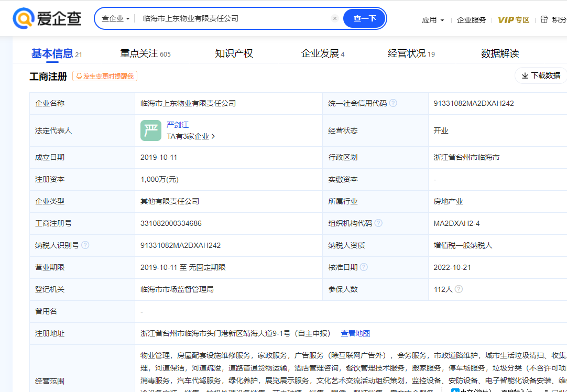Click the 经营范围 row label

[x=50, y=381]
